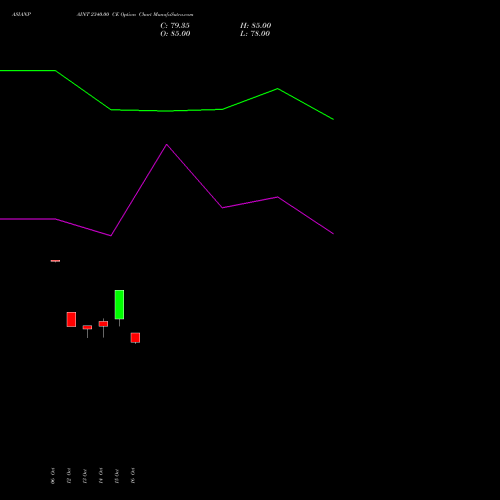Select the small red dash candle for 06 Oct

pos(55,261)
